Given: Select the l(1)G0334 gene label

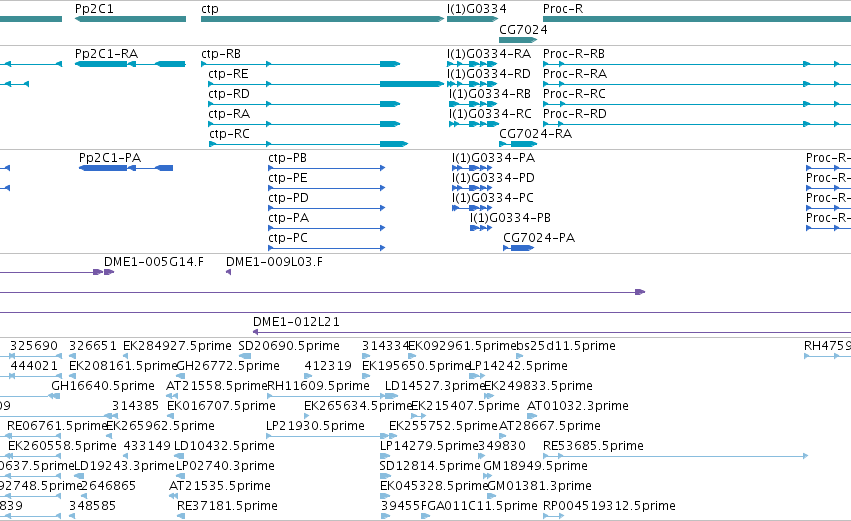Looking at the screenshot, I should coord(477,9).
